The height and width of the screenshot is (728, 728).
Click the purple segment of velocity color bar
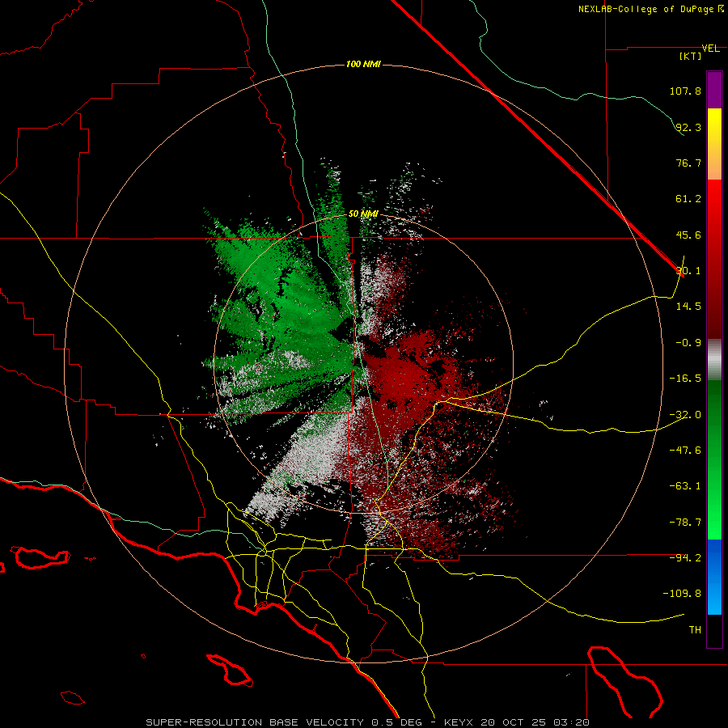(714, 90)
